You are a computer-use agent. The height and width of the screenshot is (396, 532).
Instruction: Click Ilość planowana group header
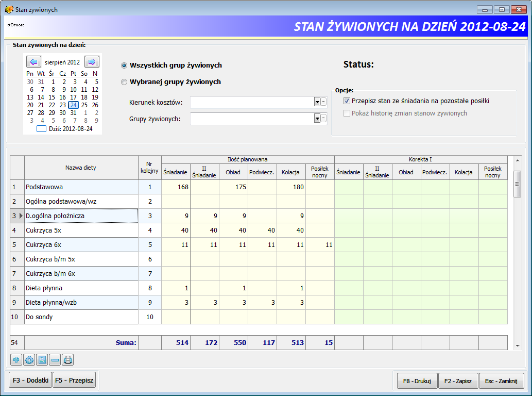click(x=248, y=160)
